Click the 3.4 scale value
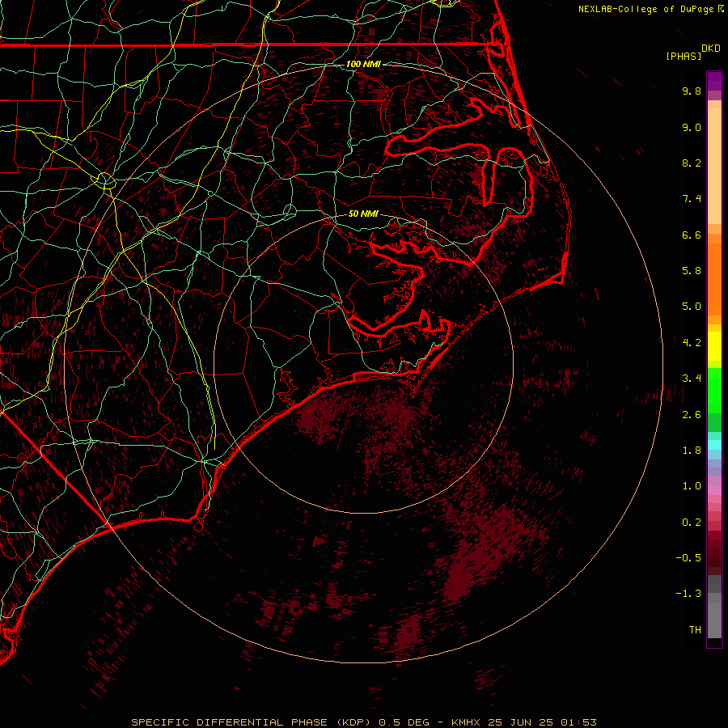This screenshot has height=728, width=728. 692,379
